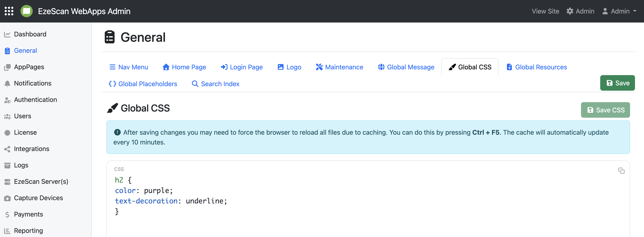Click the License certificate icon
The width and height of the screenshot is (644, 237).
pyautogui.click(x=7, y=133)
